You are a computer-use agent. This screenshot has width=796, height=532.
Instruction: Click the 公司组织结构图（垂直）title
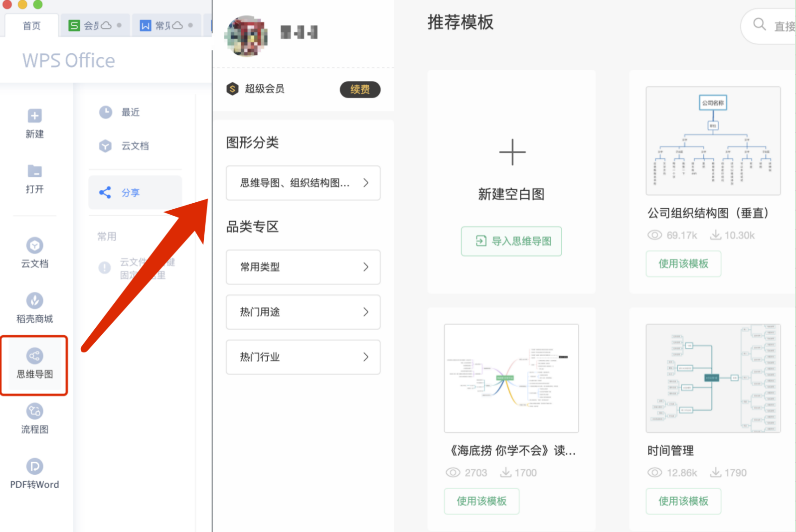coord(708,213)
